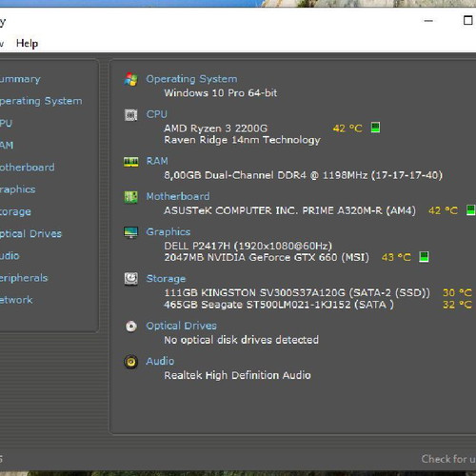Click the Storage hard drive icon
Image resolution: width=476 pixels, height=476 pixels.
(x=130, y=279)
